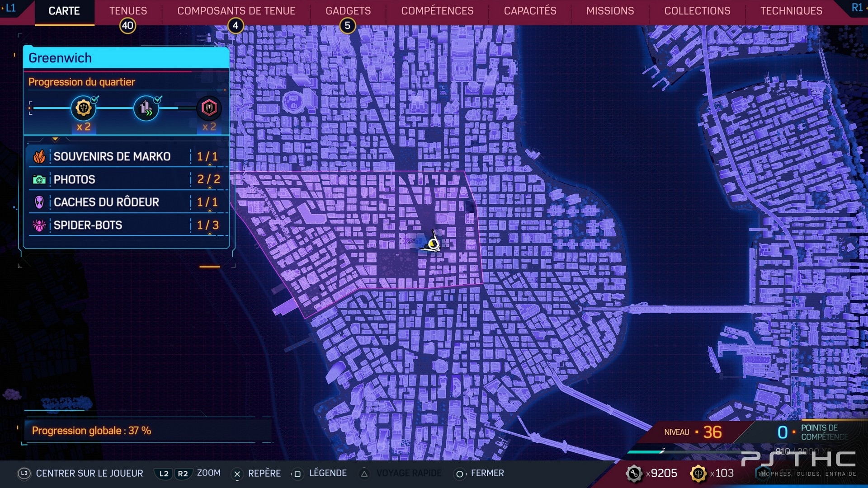Click the cross button icon for REPÈRE
868x488 pixels.
237,474
